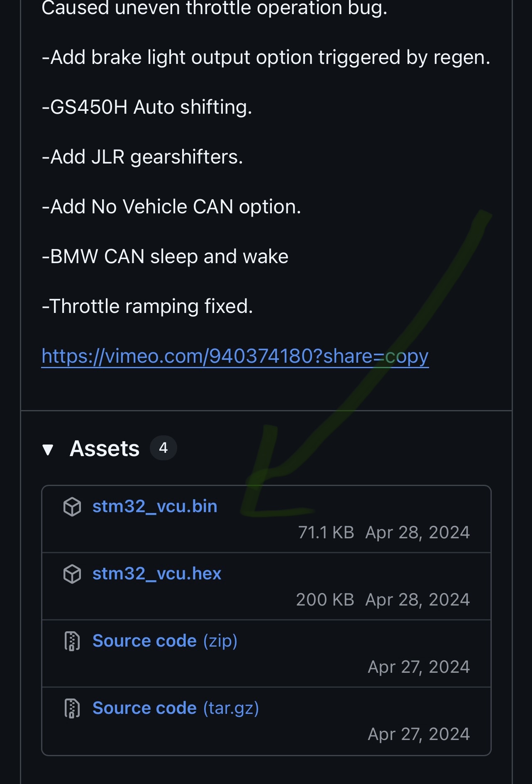This screenshot has height=784, width=532.
Task: Click the archive icon for Source code (tar.gz)
Action: click(72, 708)
